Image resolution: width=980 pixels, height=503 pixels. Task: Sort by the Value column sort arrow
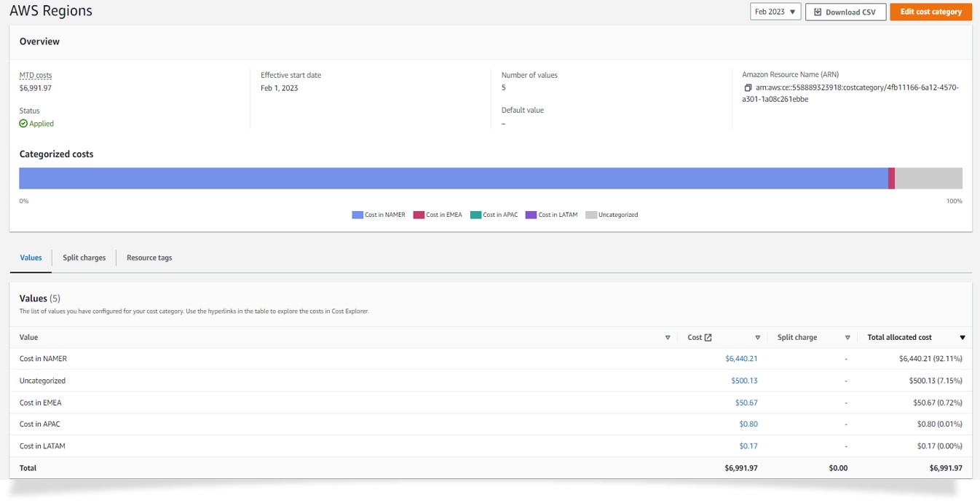[668, 338]
